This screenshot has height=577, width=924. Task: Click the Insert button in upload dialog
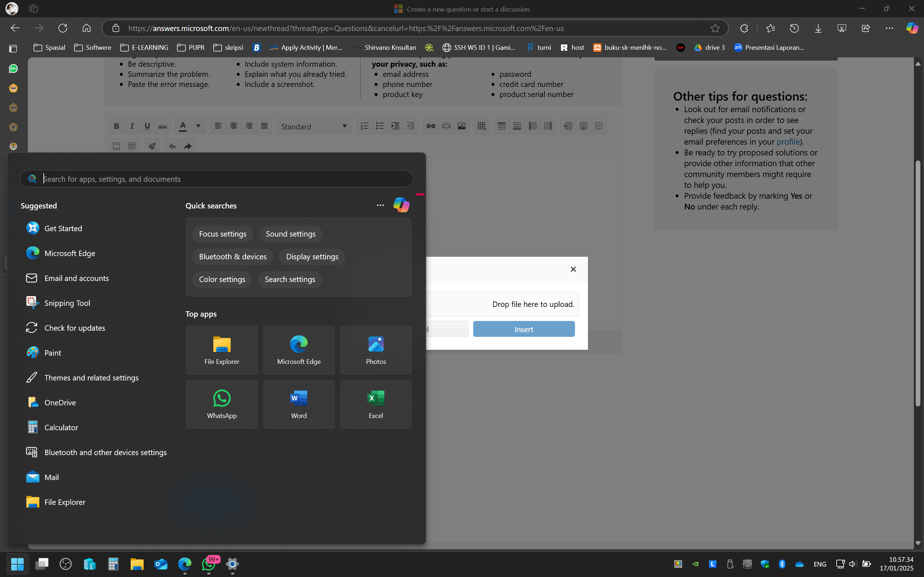pyautogui.click(x=523, y=329)
